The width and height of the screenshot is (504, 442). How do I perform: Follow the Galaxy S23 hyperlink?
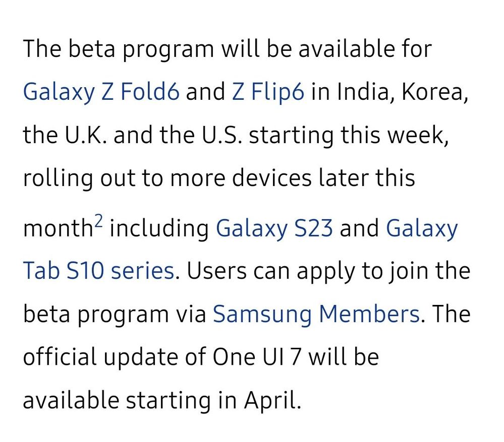[x=274, y=229]
